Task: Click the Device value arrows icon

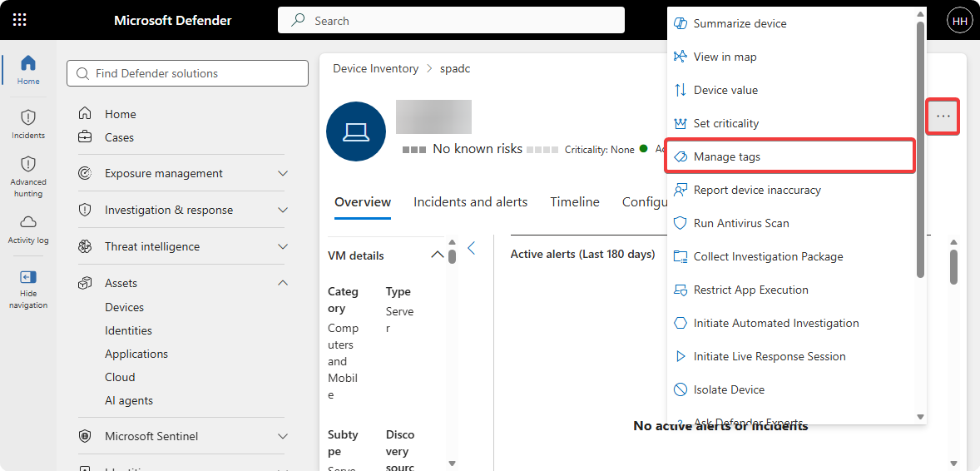Action: tap(680, 90)
